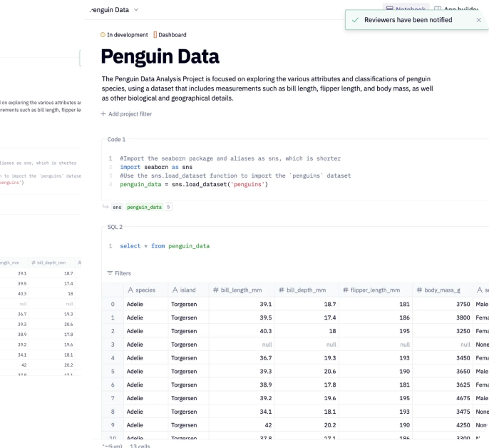The height and width of the screenshot is (448, 489).
Task: Click the species column text-type icon
Action: 130,290
